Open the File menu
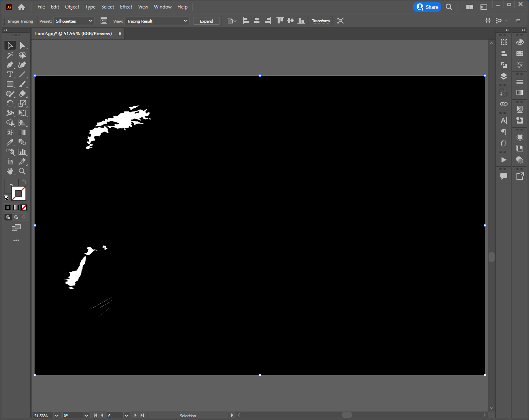Image resolution: width=529 pixels, height=420 pixels. click(41, 7)
